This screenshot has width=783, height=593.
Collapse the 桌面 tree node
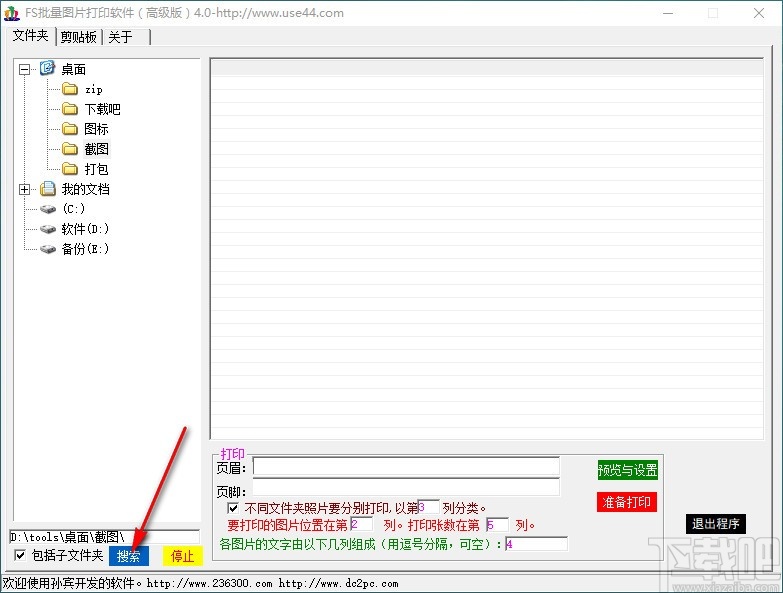24,69
